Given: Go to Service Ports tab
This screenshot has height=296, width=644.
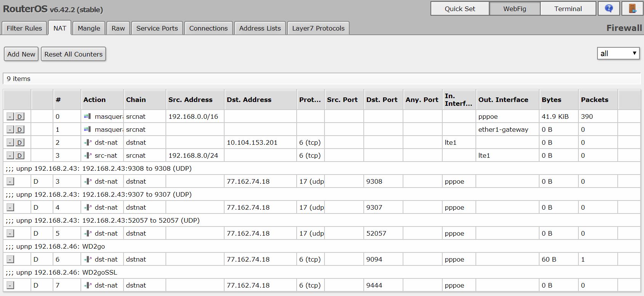Looking at the screenshot, I should [x=157, y=28].
